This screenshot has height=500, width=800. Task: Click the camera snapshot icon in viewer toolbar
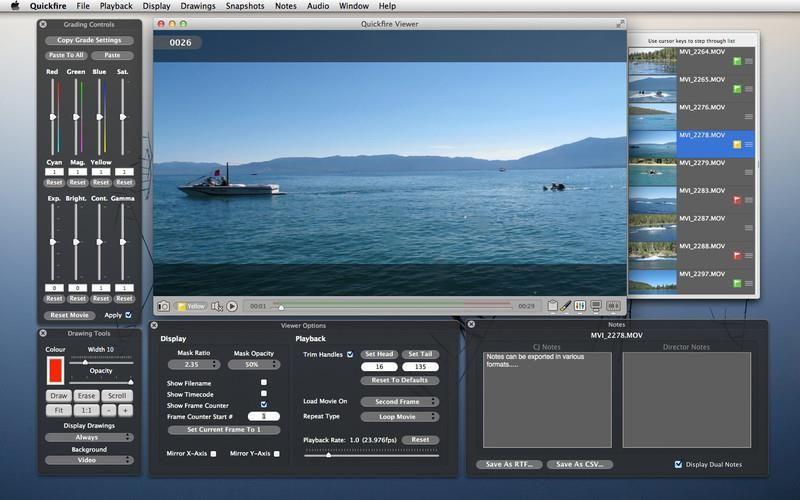click(163, 306)
